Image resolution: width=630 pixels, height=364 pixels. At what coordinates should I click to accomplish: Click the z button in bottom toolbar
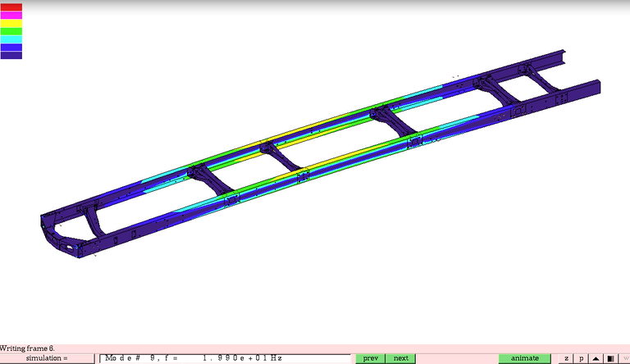(x=566, y=358)
